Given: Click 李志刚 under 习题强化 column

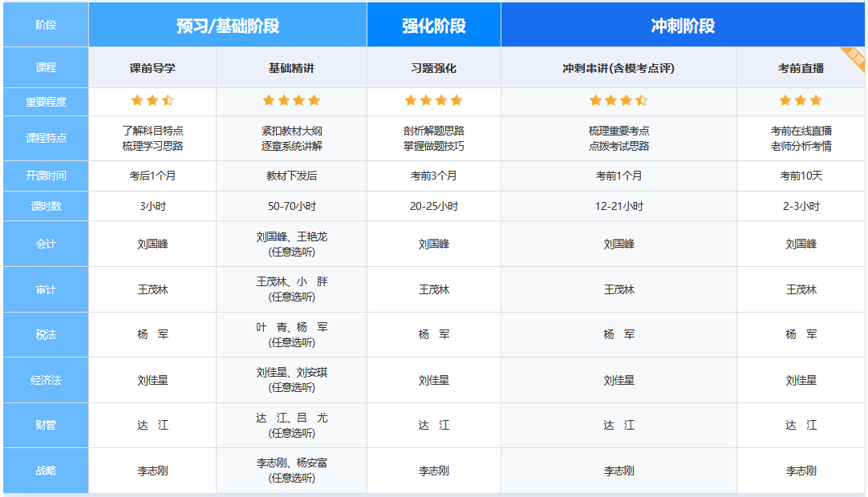Looking at the screenshot, I should click(433, 471).
